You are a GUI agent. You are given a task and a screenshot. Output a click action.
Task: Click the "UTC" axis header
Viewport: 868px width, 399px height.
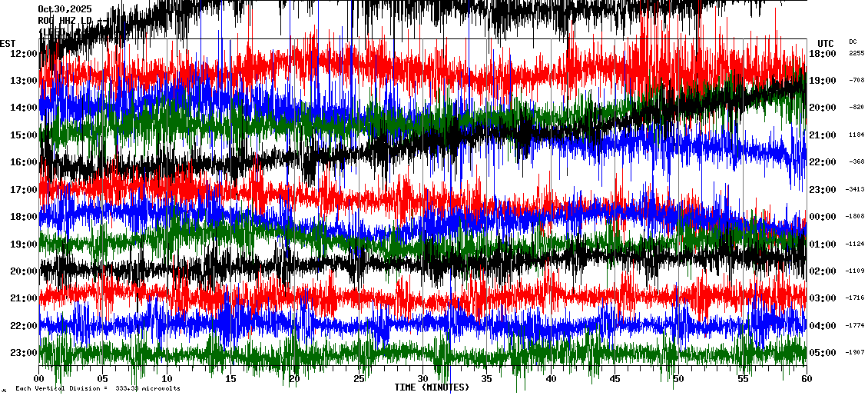pyautogui.click(x=826, y=44)
